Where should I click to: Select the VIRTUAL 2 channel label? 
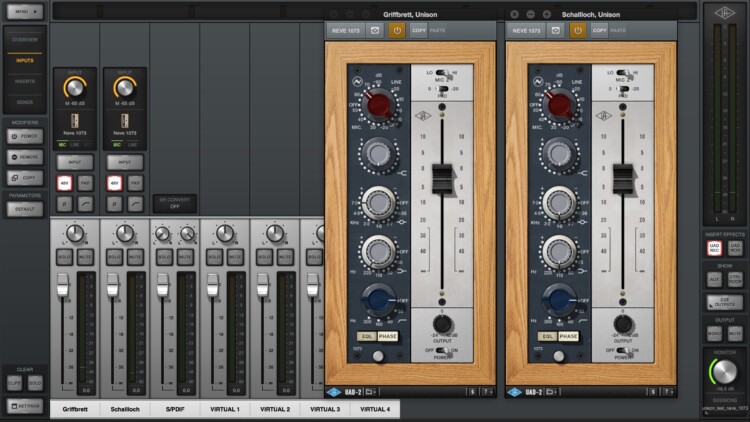coord(275,409)
